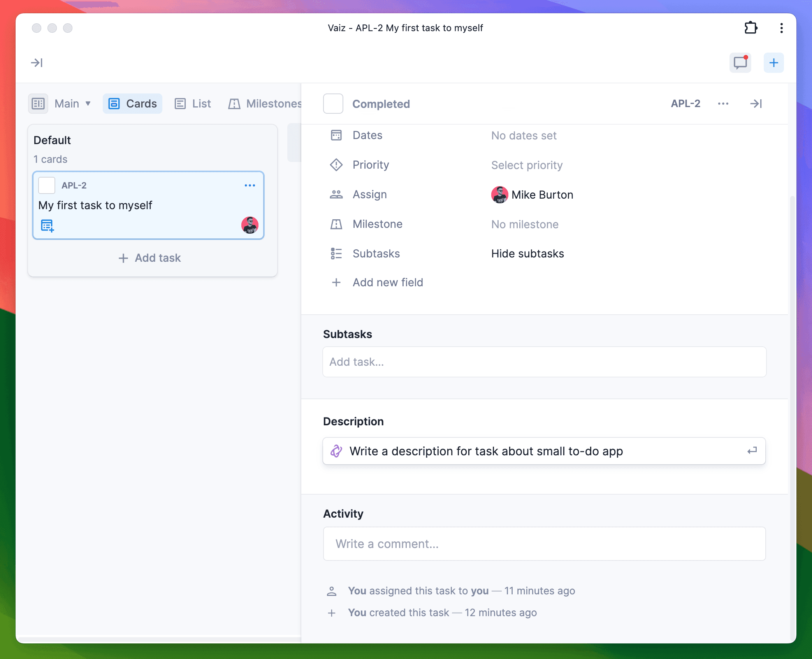Click into Write a comment field

[544, 544]
